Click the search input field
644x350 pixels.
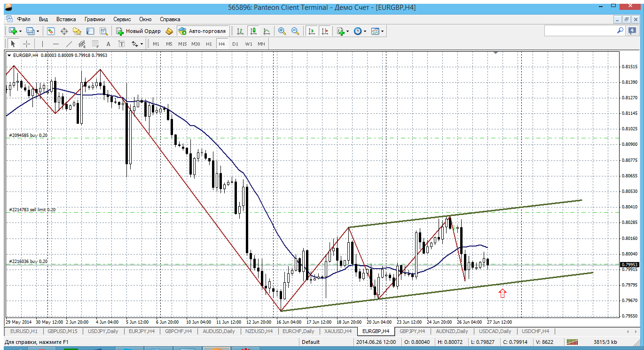tap(580, 31)
